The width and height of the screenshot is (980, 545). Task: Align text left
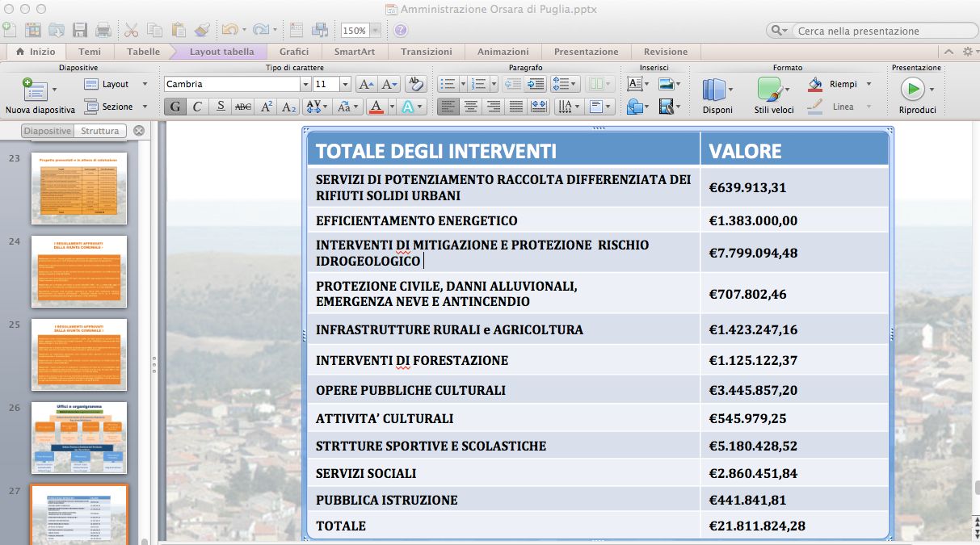pos(448,107)
